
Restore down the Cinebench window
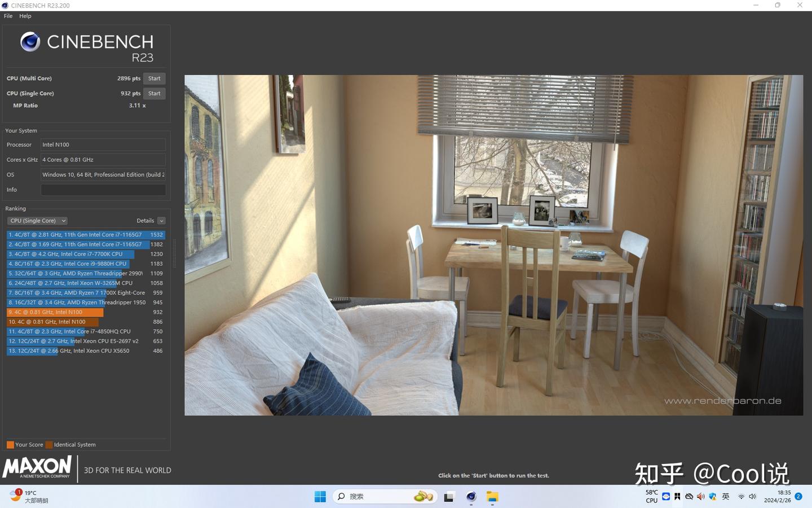click(778, 5)
